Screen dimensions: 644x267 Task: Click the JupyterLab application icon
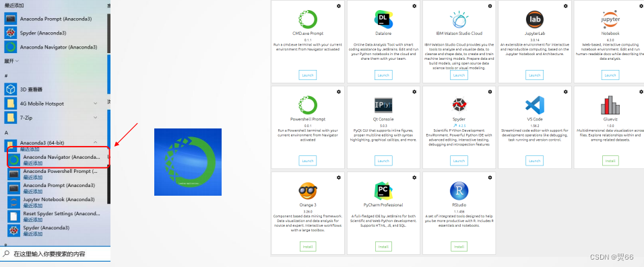coord(534,19)
